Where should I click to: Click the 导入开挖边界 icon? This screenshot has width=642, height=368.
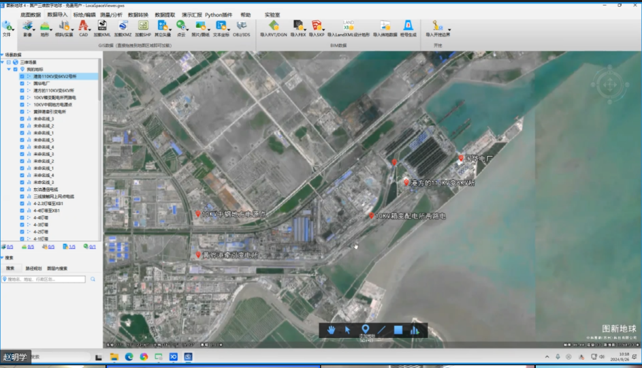pyautogui.click(x=437, y=26)
